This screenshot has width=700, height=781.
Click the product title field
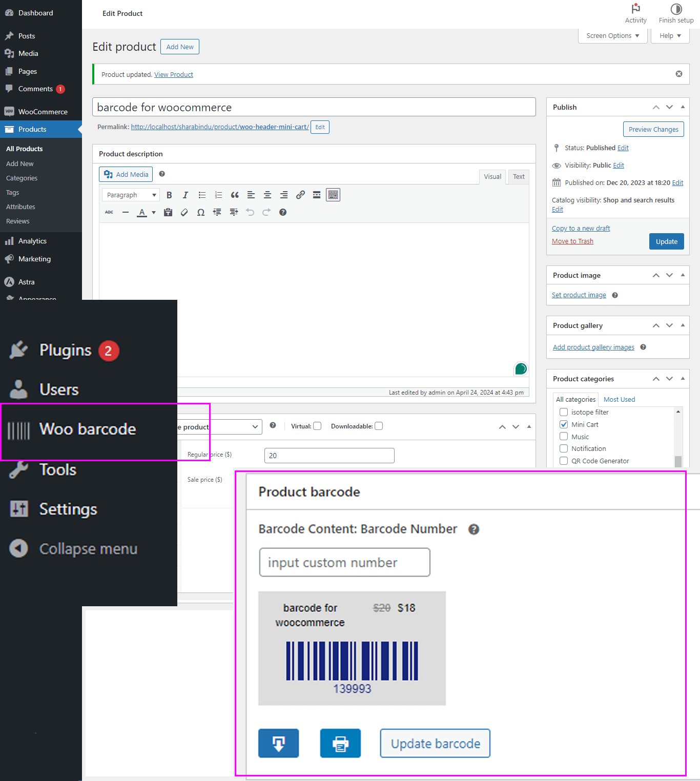click(x=314, y=107)
